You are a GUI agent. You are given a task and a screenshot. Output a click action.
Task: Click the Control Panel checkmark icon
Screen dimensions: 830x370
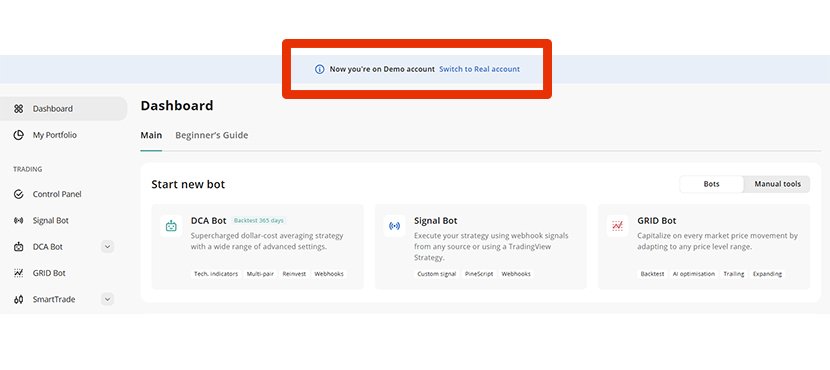click(19, 194)
